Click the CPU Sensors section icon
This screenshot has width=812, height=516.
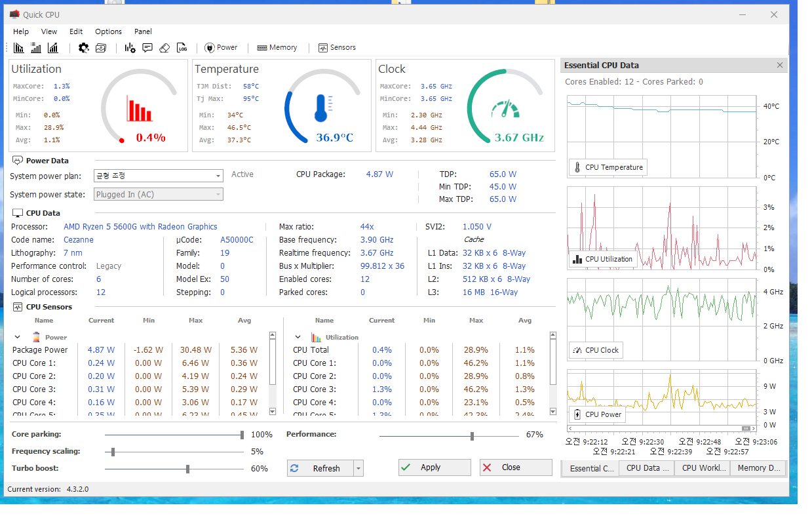[x=18, y=307]
